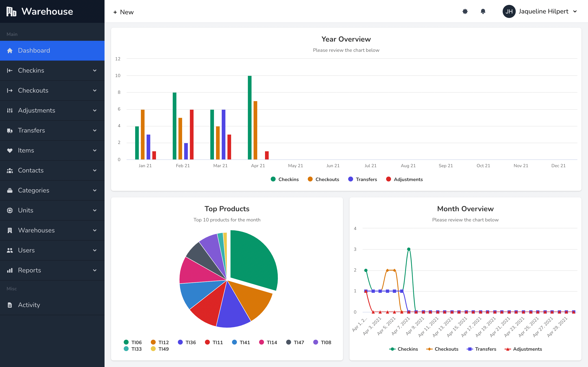This screenshot has width=588, height=367.
Task: Toggle TI06 in the Top Products legend
Action: [x=133, y=342]
